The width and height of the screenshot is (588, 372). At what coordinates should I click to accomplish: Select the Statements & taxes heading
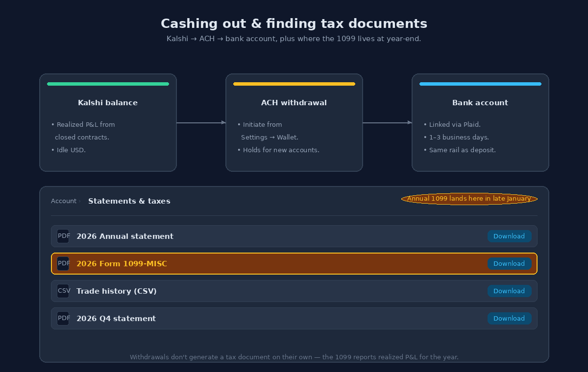(x=129, y=201)
